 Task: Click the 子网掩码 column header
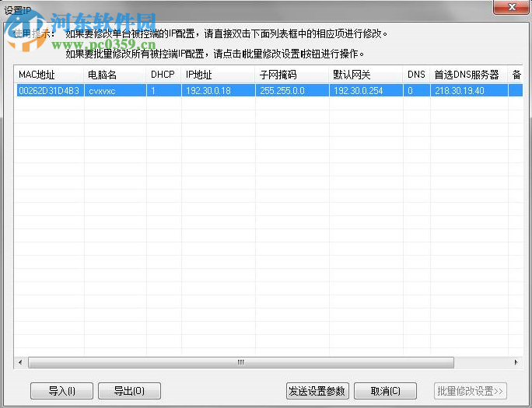coord(292,75)
